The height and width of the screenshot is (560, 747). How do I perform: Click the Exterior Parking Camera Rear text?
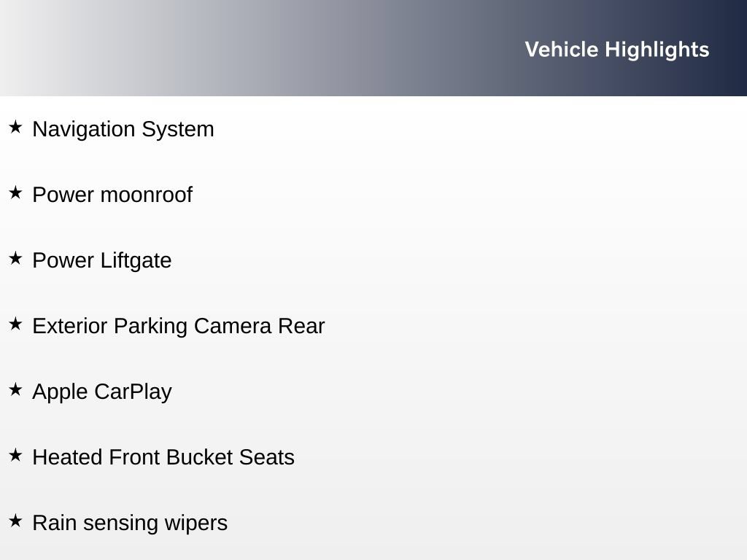point(179,327)
